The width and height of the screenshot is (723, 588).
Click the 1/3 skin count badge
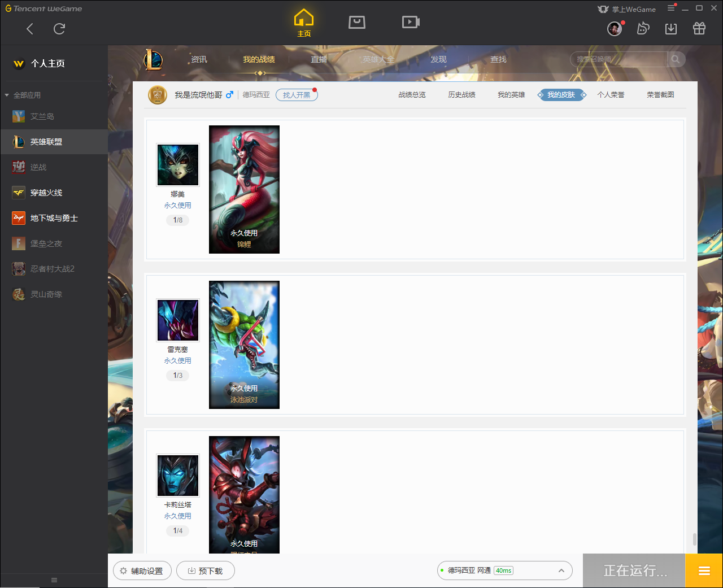(178, 376)
